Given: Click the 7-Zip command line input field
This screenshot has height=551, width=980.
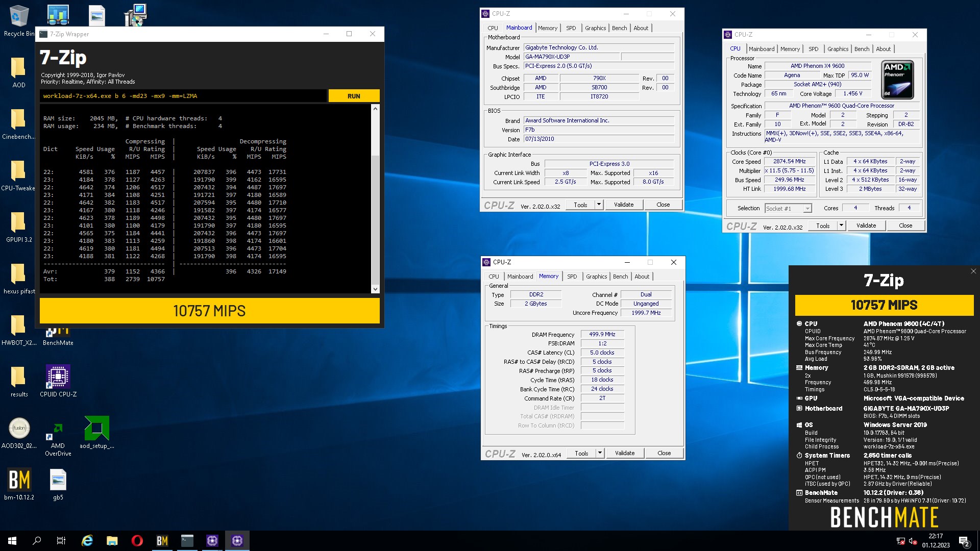Looking at the screenshot, I should click(x=183, y=96).
